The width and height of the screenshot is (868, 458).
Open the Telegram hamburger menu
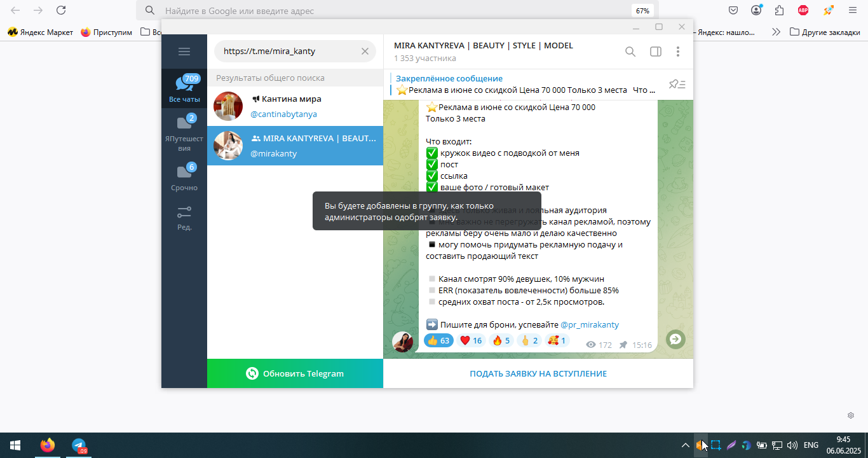[184, 52]
